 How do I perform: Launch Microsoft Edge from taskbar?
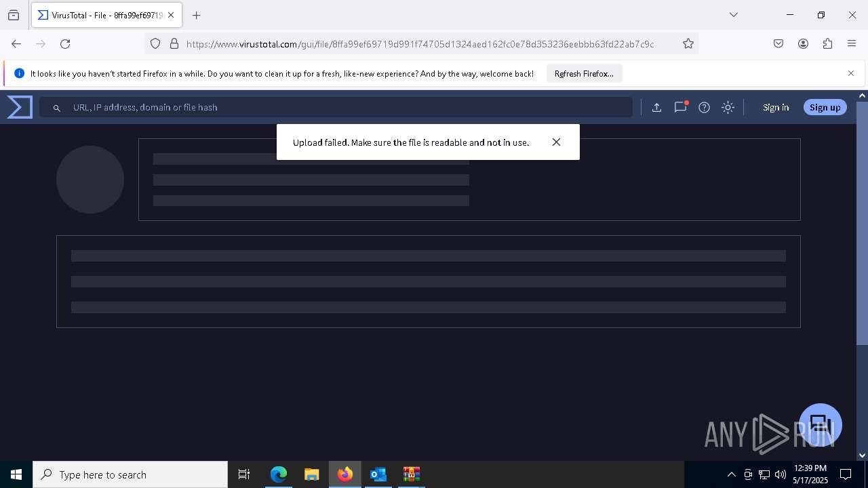(279, 474)
